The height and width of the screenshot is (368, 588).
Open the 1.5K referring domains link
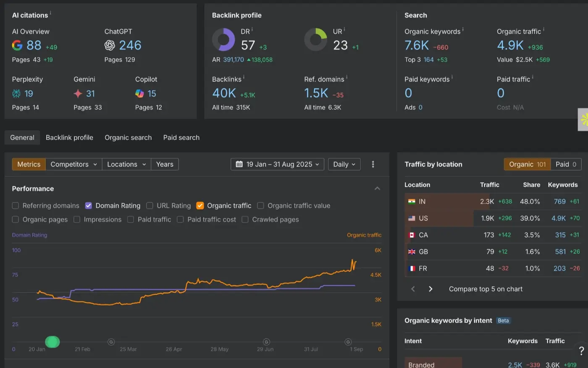pos(316,93)
